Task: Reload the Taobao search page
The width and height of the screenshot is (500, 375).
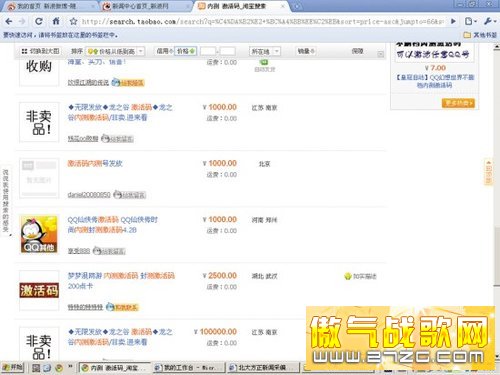Action: (x=39, y=22)
